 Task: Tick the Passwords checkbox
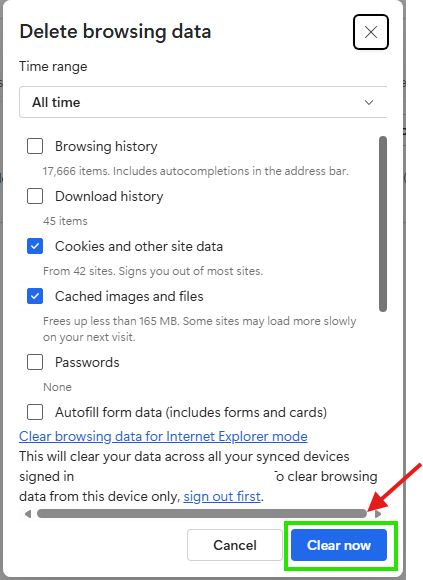(35, 362)
